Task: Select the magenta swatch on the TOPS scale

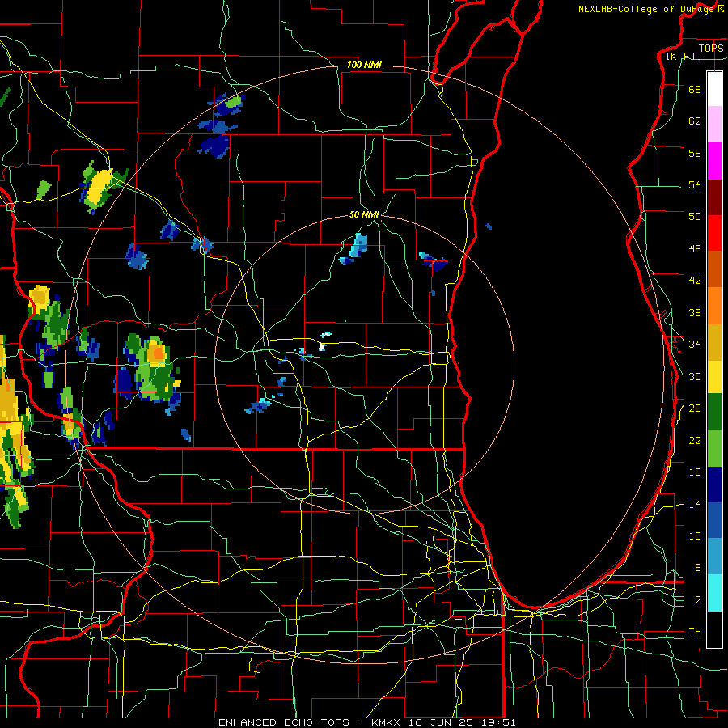Action: [x=714, y=161]
